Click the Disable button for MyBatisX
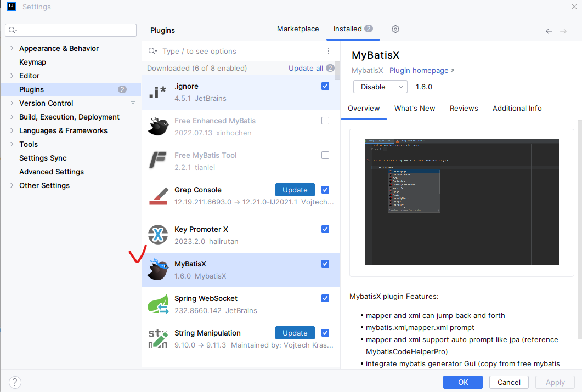 point(374,87)
